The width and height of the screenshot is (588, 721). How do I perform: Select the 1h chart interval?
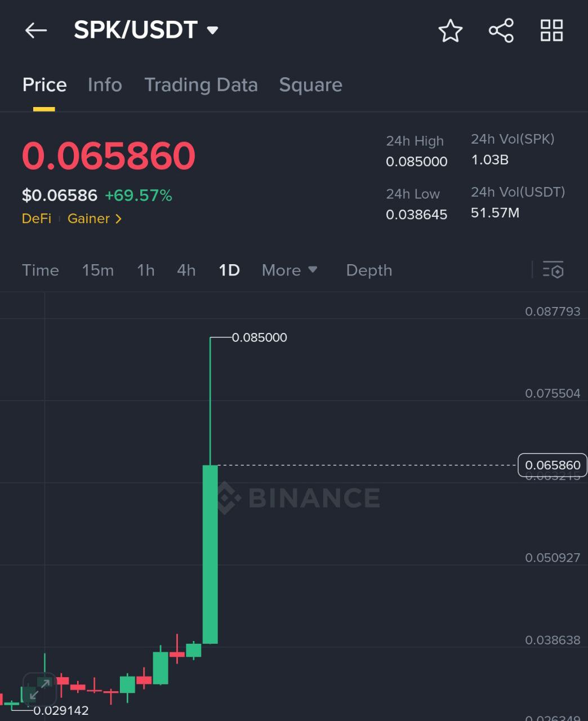tap(146, 270)
